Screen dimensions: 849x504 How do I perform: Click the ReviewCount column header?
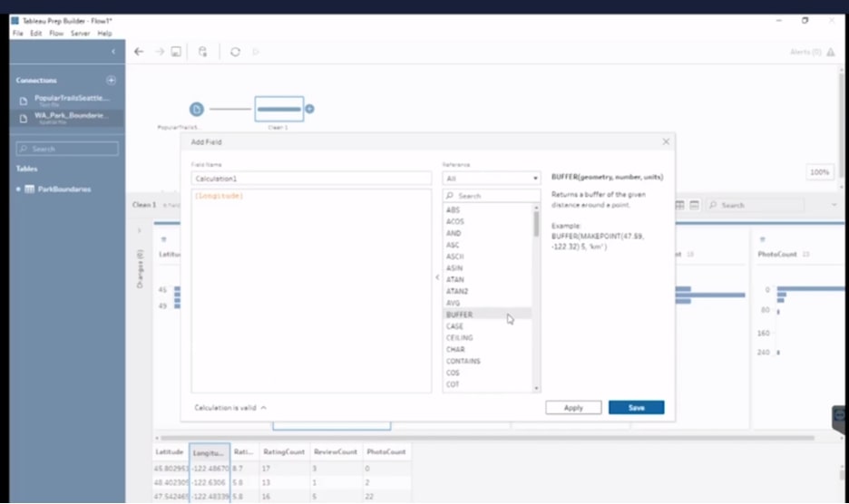(x=336, y=451)
